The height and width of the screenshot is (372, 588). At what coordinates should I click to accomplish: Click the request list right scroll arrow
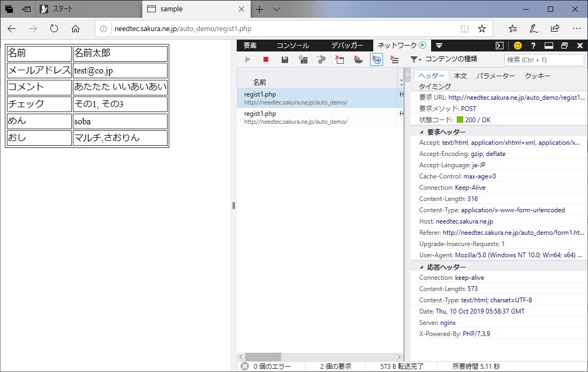point(398,356)
